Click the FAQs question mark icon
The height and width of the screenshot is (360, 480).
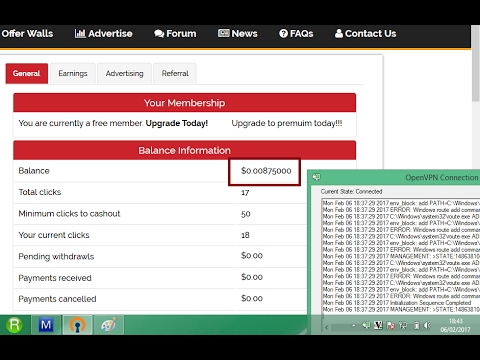(283, 33)
